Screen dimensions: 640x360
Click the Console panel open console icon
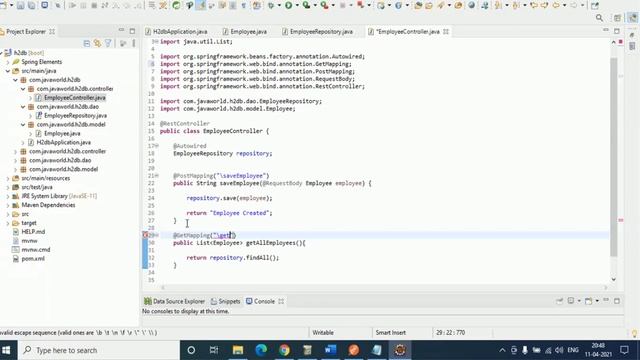[x=588, y=301]
